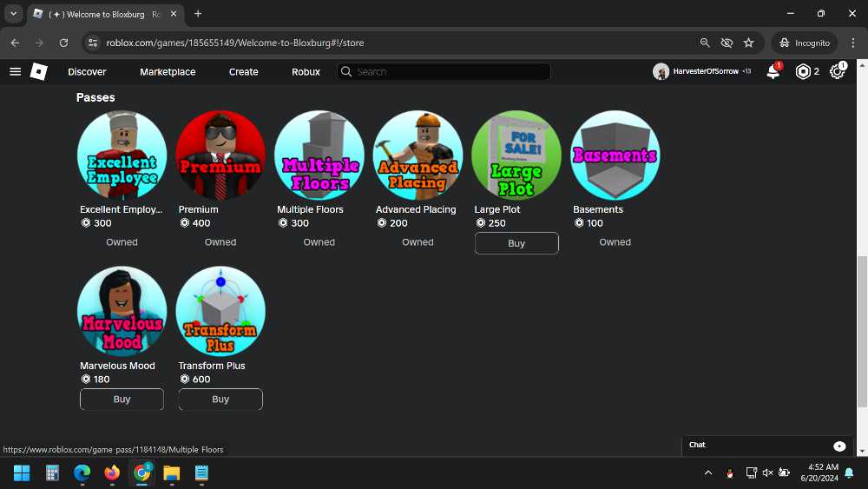Open the Marketplace menu item
Viewport: 868px width, 489px height.
(x=168, y=72)
